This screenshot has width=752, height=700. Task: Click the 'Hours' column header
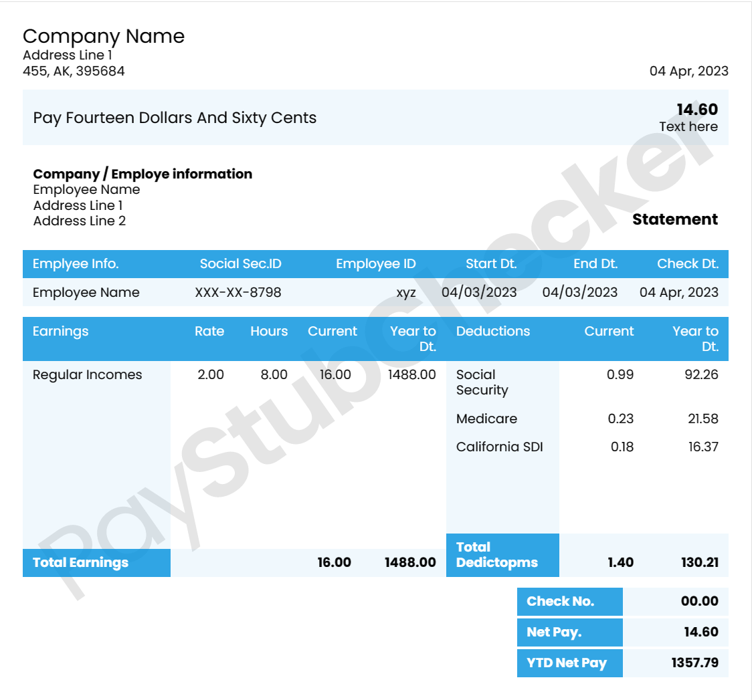[269, 332]
